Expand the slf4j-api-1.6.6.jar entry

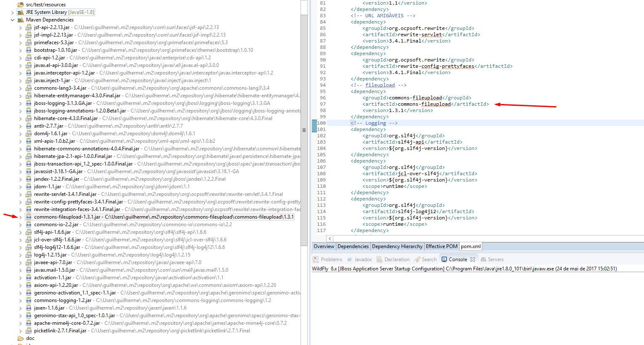[20, 232]
